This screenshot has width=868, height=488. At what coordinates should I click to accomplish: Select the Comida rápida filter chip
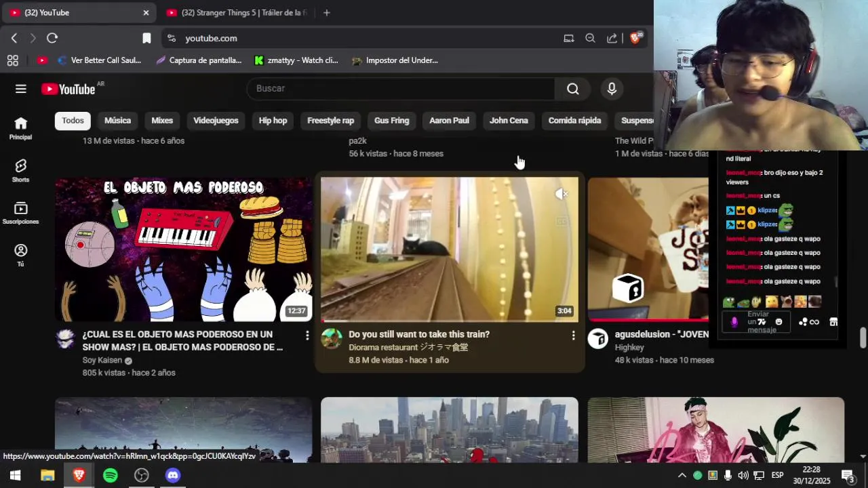pos(574,121)
